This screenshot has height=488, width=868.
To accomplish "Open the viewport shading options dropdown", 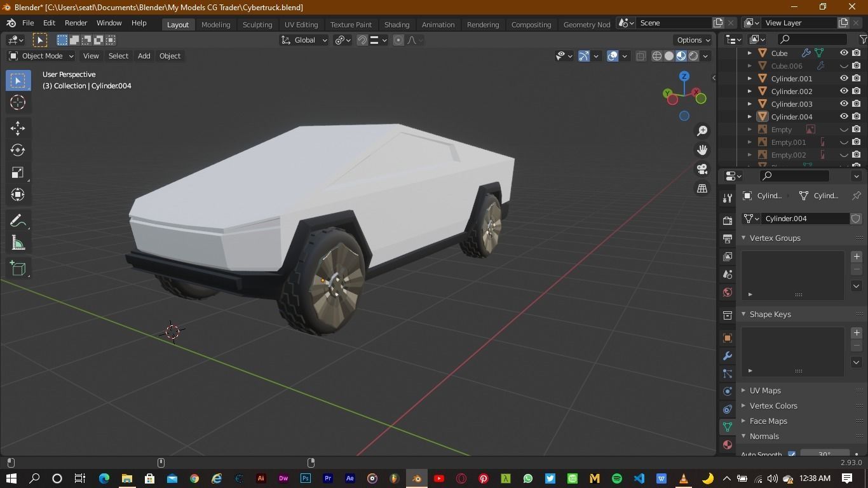I will point(705,56).
